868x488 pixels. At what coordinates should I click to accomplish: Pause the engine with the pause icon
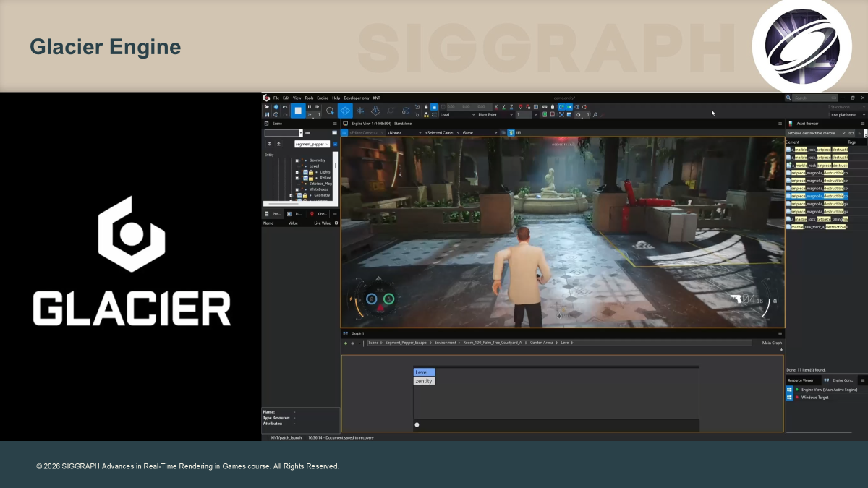pos(310,106)
